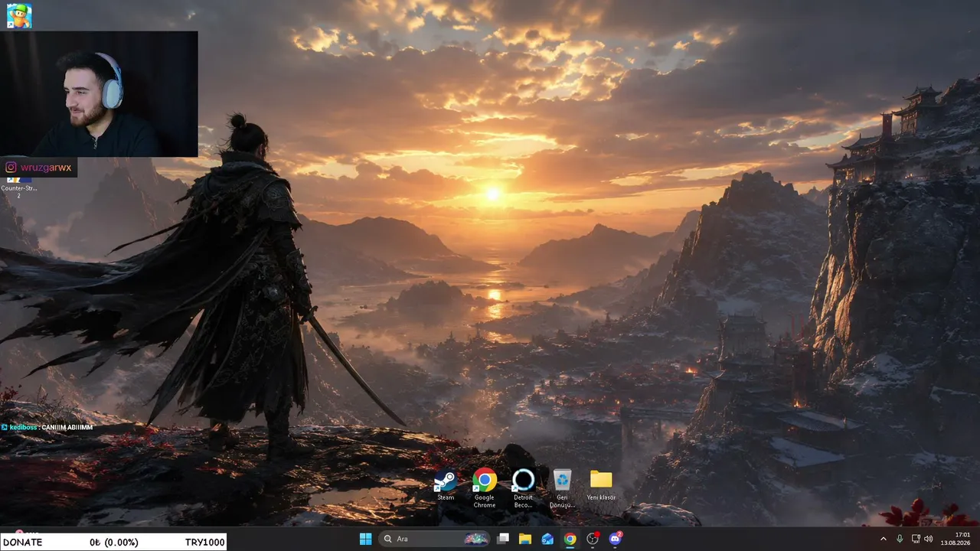Open the Mail app in the taskbar
980x551 pixels.
(x=547, y=539)
